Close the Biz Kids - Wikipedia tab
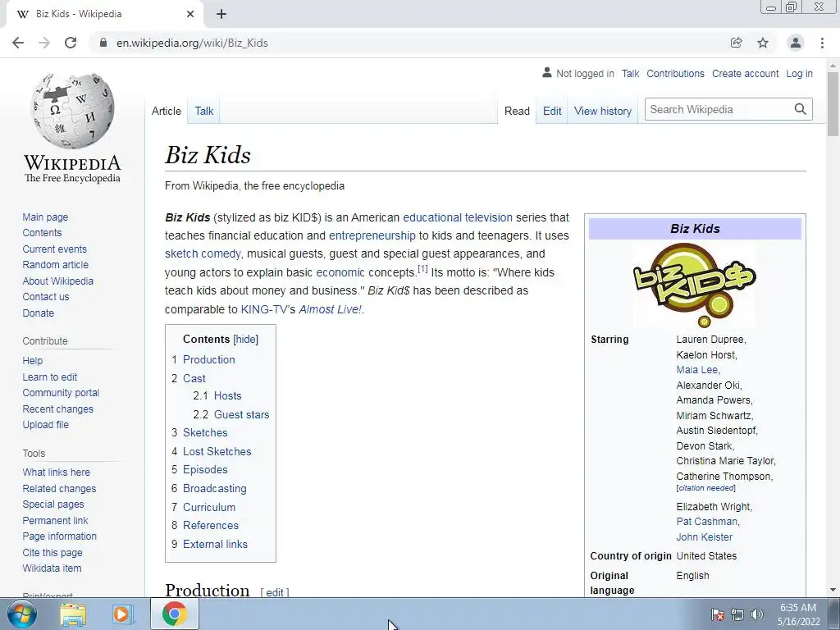 (190, 14)
